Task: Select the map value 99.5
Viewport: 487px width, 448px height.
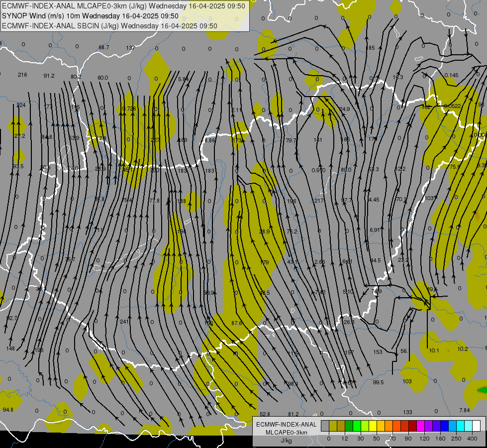Action: click(378, 383)
